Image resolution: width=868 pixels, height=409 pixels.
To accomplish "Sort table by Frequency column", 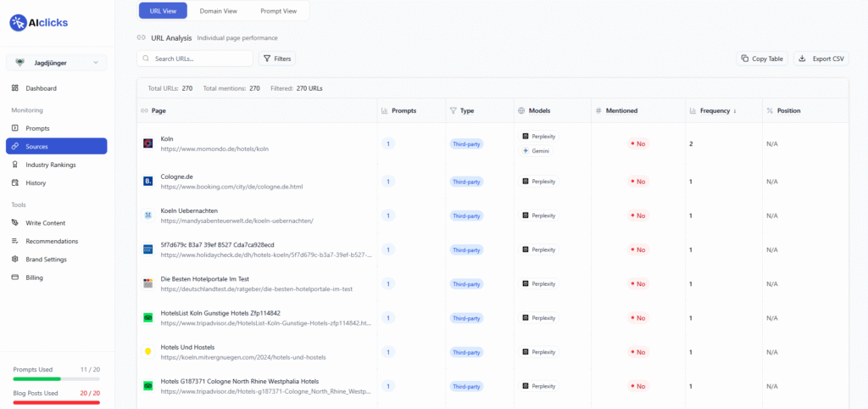I will [717, 110].
